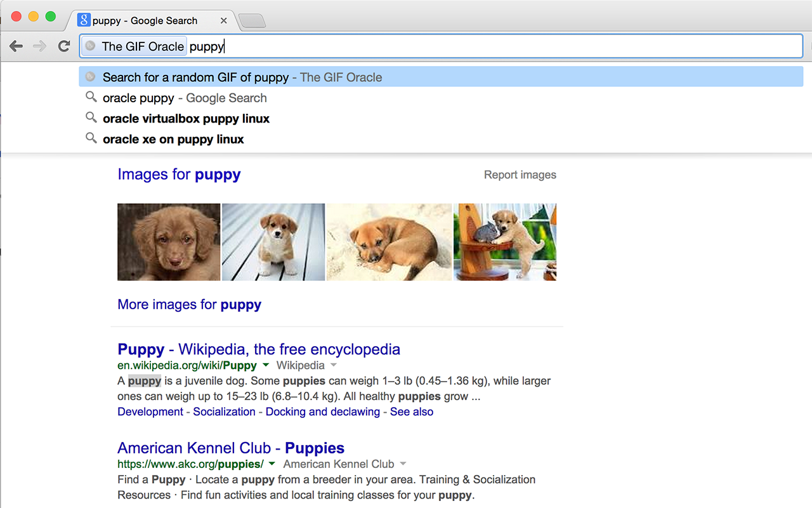Click the highlighted 'puppy' word in Wikipedia snippet
812x508 pixels.
(145, 381)
